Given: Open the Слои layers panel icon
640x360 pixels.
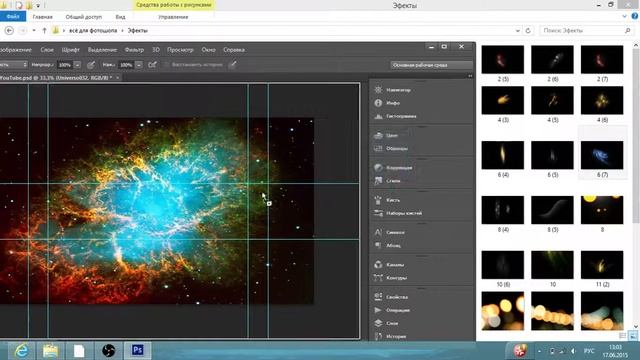Looking at the screenshot, I should coord(378,323).
